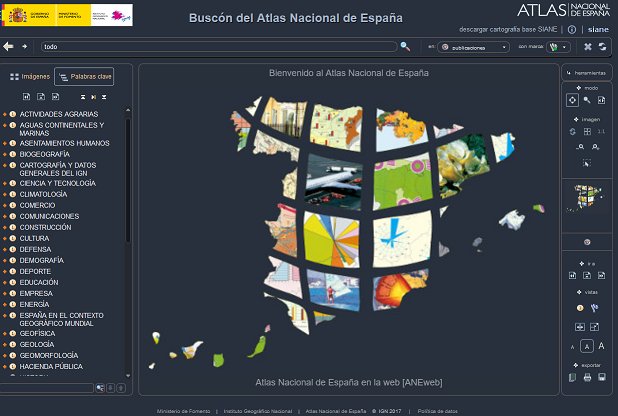Click descargar cartografía base SIANE link
This screenshot has height=416, width=618.
[508, 30]
